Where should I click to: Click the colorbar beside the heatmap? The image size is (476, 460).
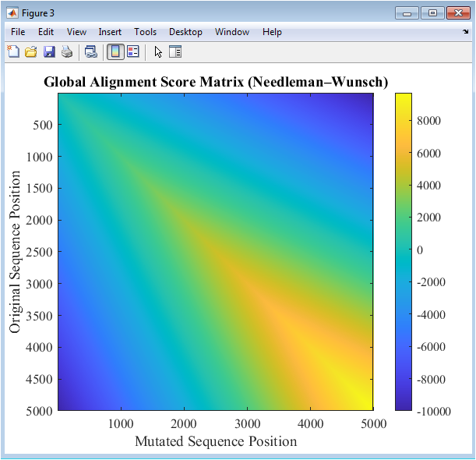coord(404,251)
